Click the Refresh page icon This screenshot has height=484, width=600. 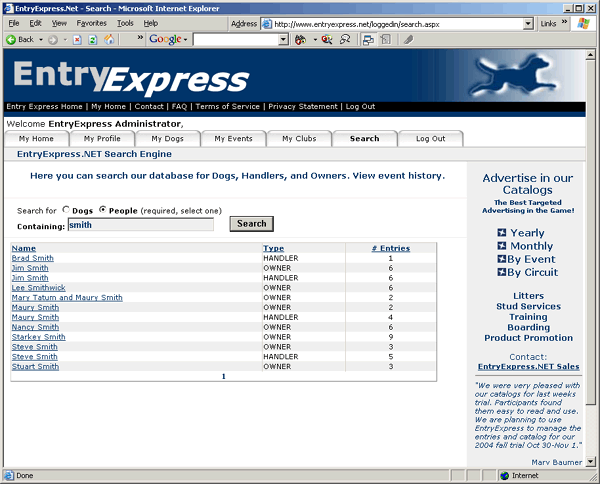pos(92,40)
